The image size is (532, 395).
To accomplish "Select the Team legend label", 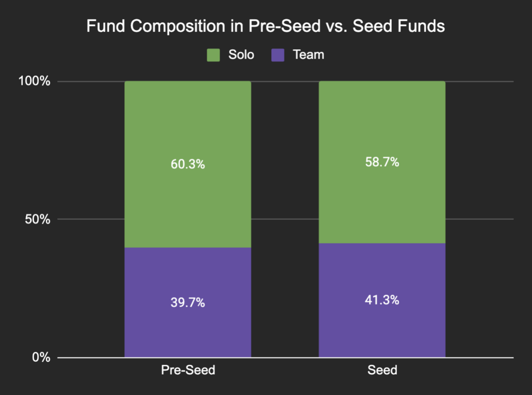I will point(308,55).
